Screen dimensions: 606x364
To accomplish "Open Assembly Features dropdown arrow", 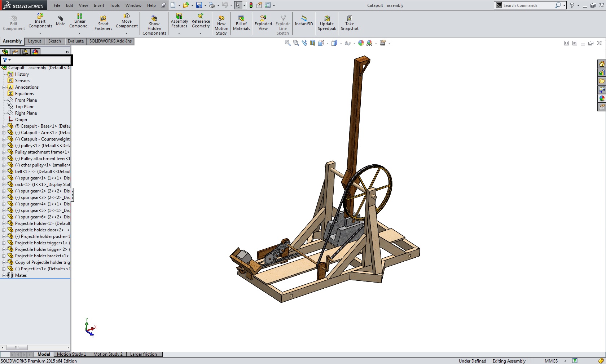I will click(179, 34).
